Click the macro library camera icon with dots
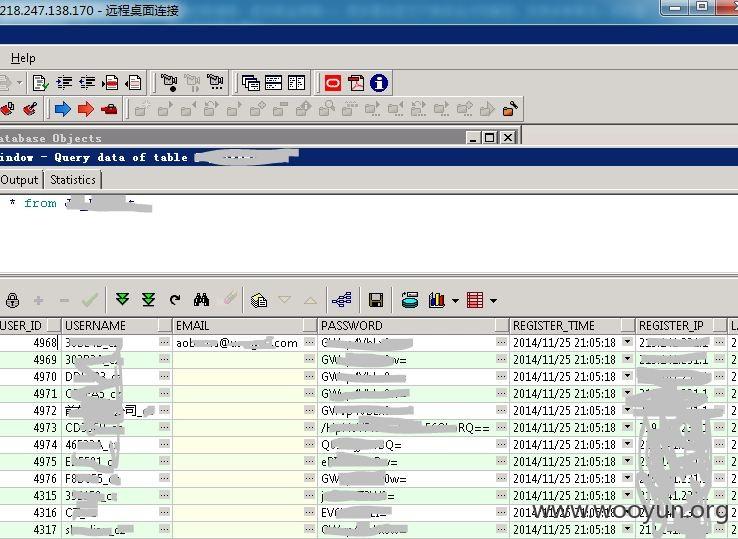 (x=215, y=83)
